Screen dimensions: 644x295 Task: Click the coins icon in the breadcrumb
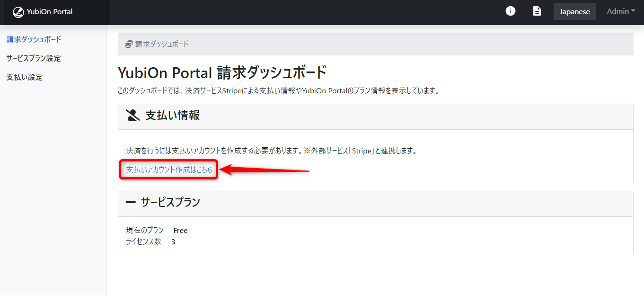pos(129,44)
